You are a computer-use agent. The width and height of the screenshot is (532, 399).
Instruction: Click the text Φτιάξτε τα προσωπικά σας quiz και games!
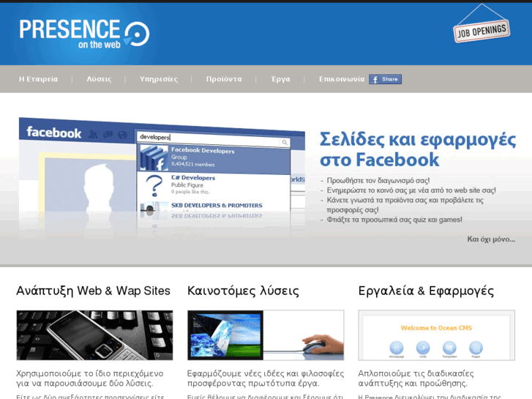click(394, 220)
